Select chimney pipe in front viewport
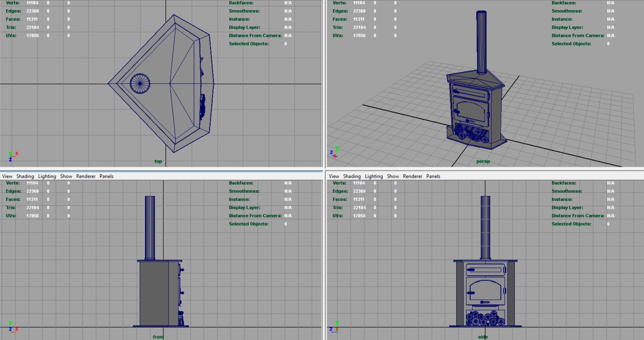 150,228
